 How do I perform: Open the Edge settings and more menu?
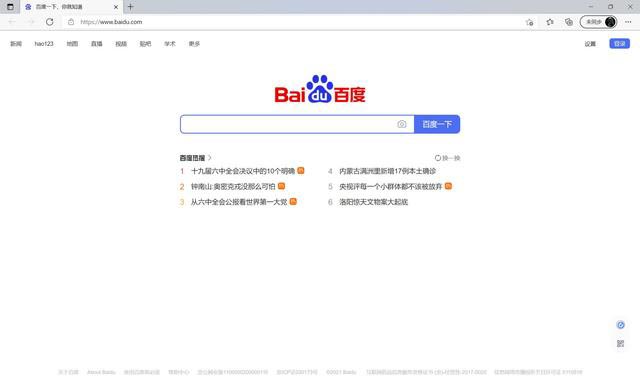tap(628, 22)
